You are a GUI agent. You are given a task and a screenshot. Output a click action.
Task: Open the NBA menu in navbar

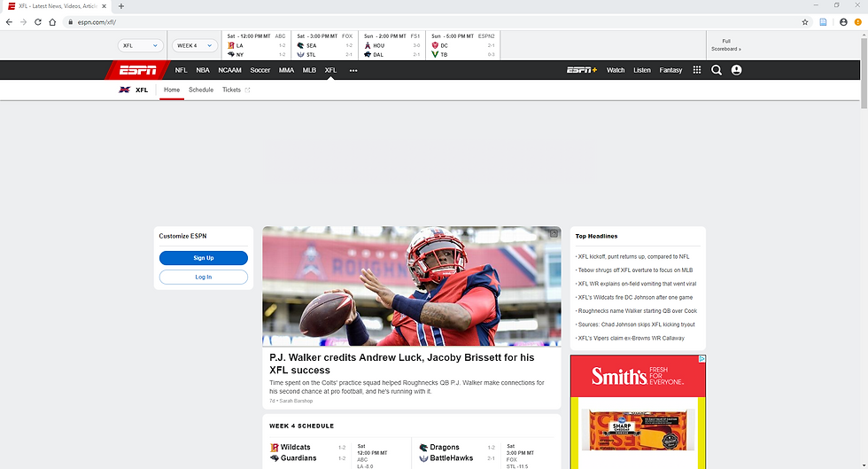pos(203,70)
